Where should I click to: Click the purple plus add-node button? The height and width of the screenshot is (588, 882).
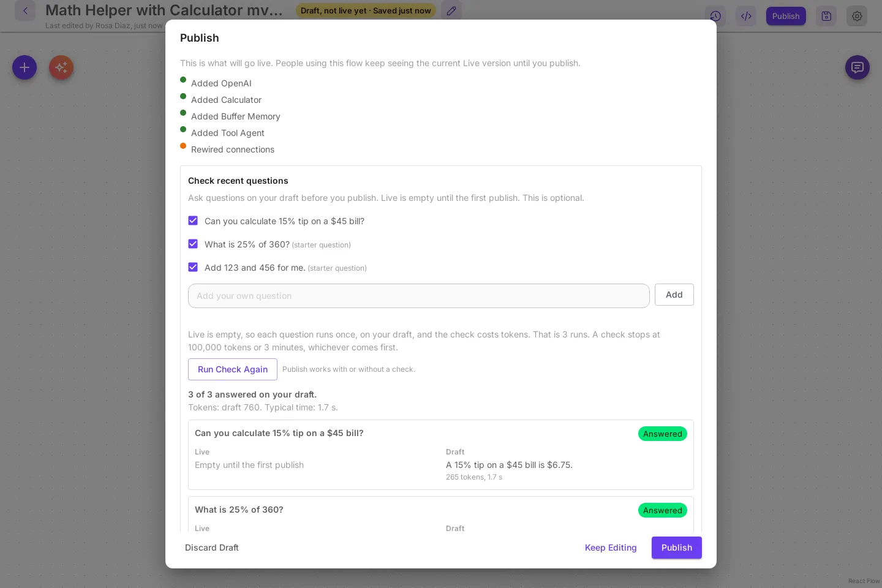click(24, 67)
